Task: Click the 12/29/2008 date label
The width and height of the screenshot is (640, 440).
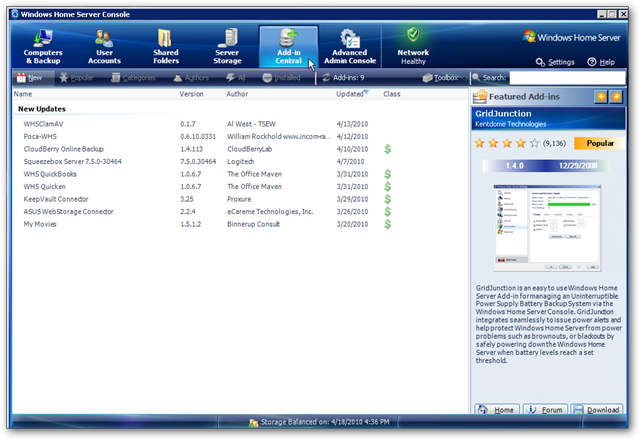Action: click(578, 166)
